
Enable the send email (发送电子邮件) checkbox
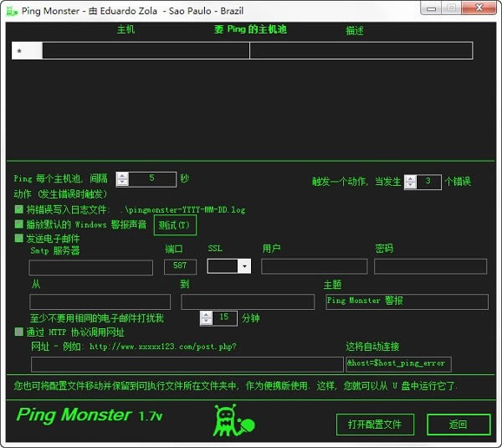pyautogui.click(x=19, y=238)
